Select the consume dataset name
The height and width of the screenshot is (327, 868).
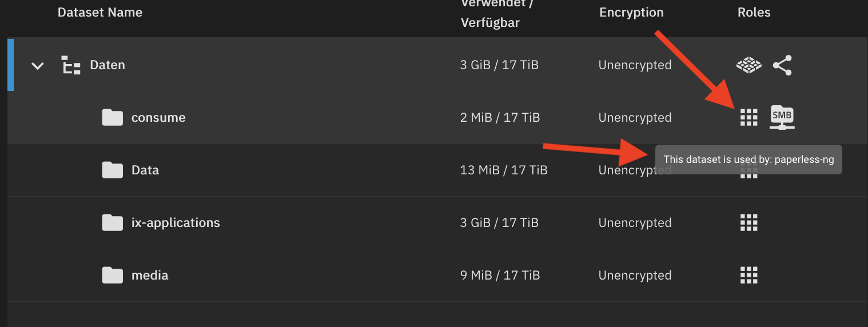pos(158,118)
